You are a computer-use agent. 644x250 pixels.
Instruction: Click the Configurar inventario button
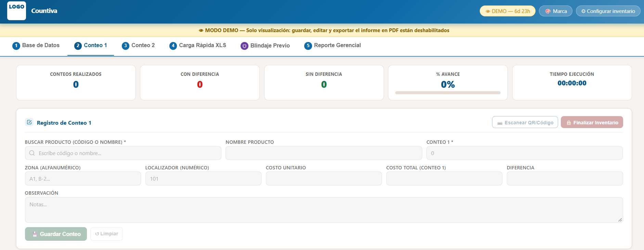coord(608,11)
